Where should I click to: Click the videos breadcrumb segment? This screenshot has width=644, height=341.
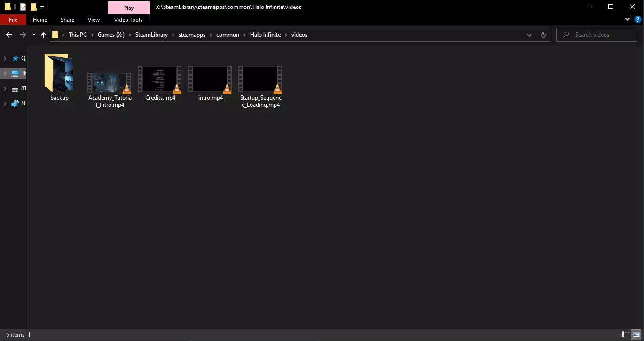tap(299, 35)
